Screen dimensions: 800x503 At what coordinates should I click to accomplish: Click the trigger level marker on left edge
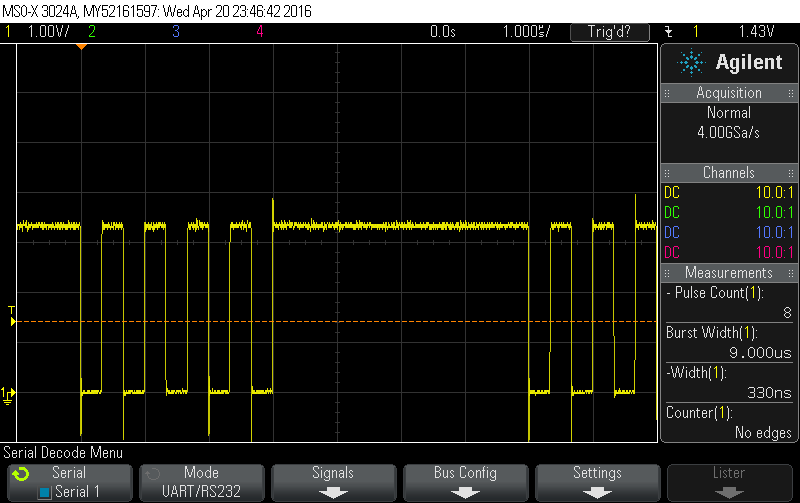coord(11,321)
